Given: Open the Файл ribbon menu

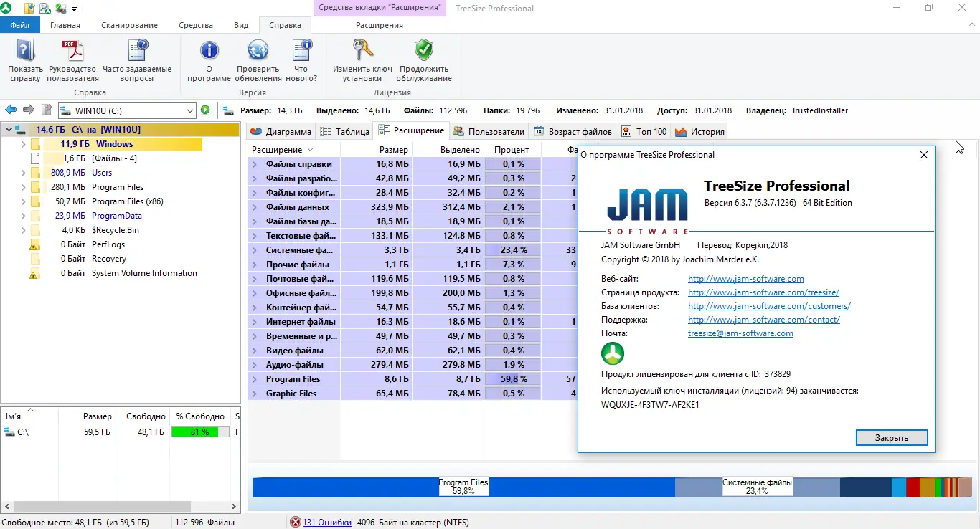Looking at the screenshot, I should (20, 25).
